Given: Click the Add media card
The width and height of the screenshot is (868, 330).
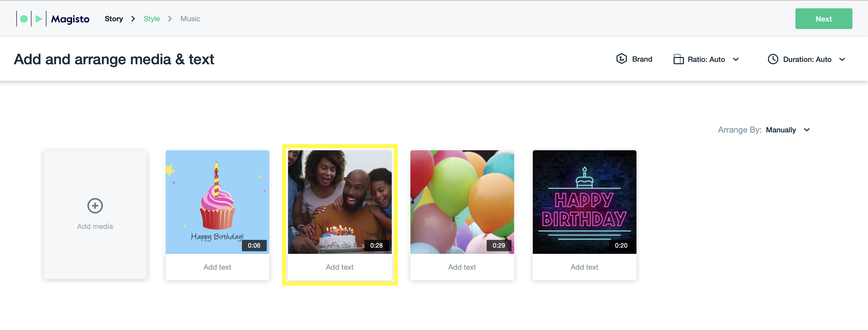Looking at the screenshot, I should click(95, 215).
